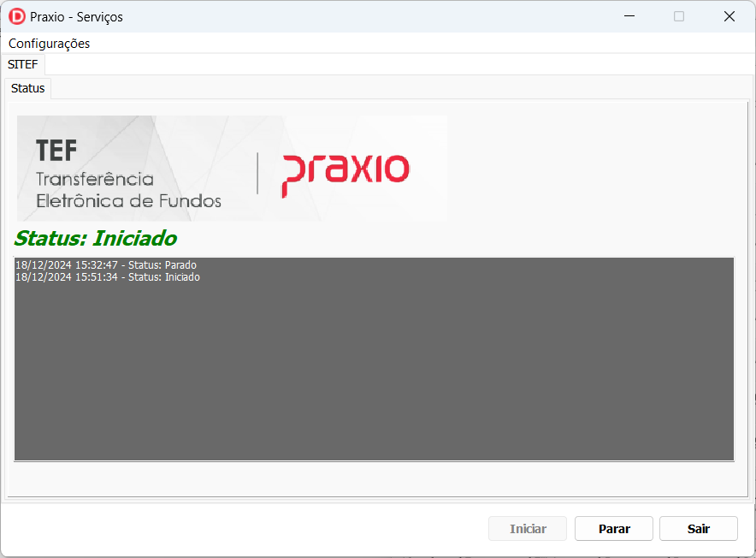This screenshot has height=558, width=756.
Task: Select the SITEF tab
Action: tap(22, 65)
